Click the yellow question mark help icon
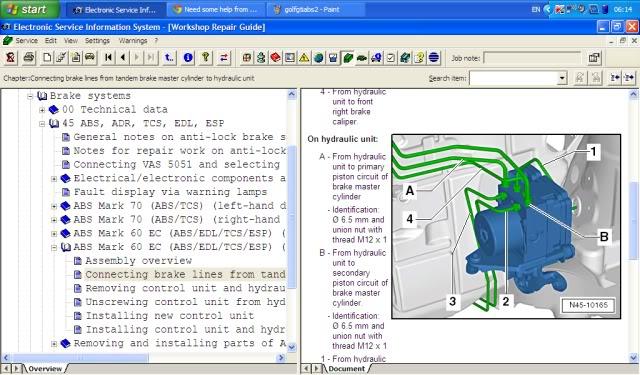This screenshot has height=375, width=640. [x=206, y=58]
